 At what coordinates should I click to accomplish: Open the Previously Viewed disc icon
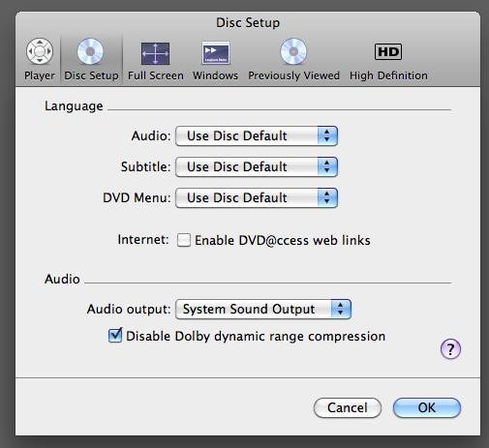point(293,51)
